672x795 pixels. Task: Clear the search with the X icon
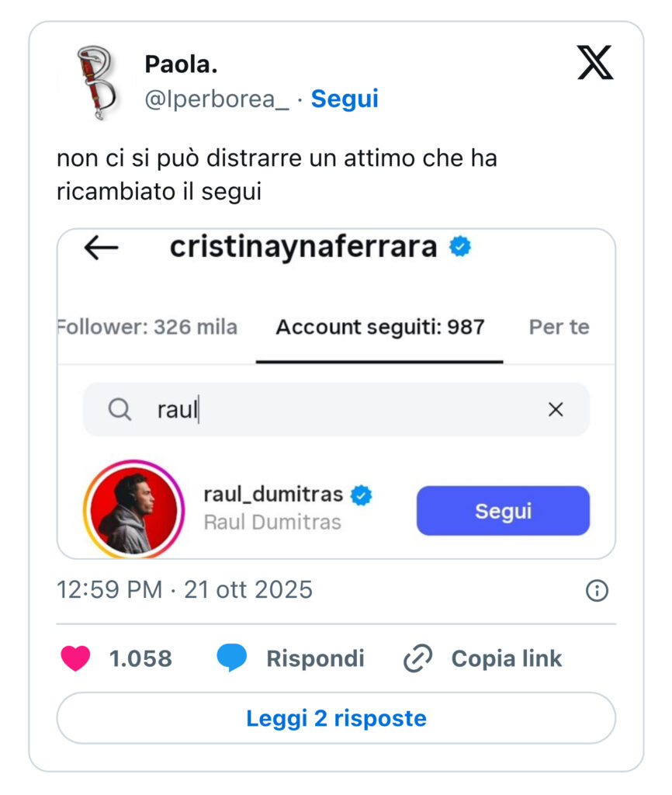(x=556, y=410)
